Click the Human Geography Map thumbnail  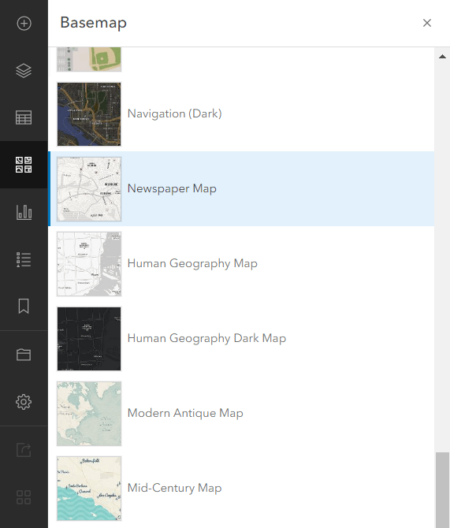click(89, 264)
